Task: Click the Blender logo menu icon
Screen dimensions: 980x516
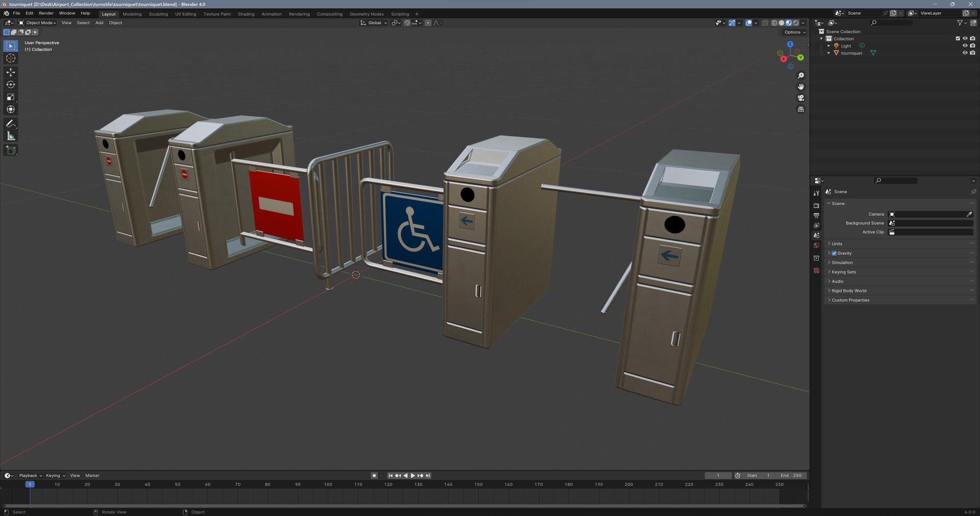Action: pyautogui.click(x=6, y=14)
